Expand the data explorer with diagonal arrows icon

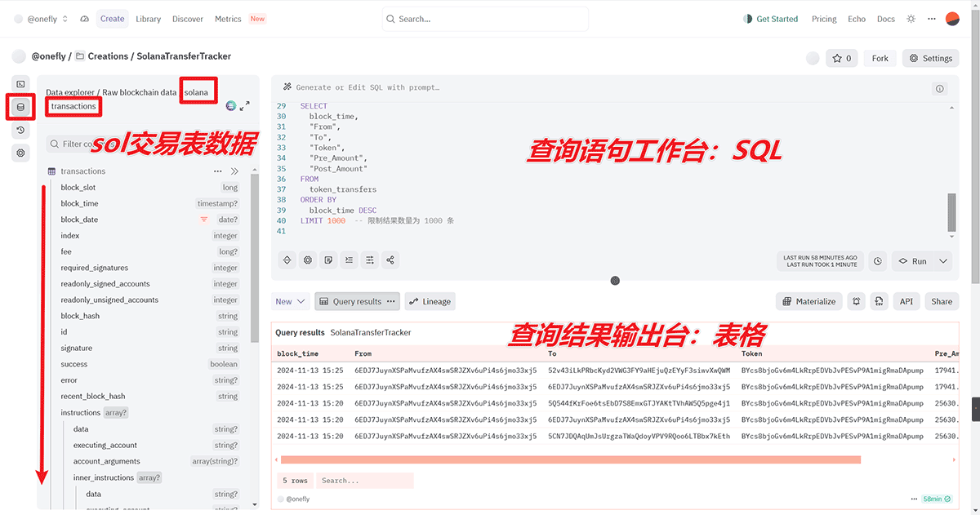(x=243, y=106)
